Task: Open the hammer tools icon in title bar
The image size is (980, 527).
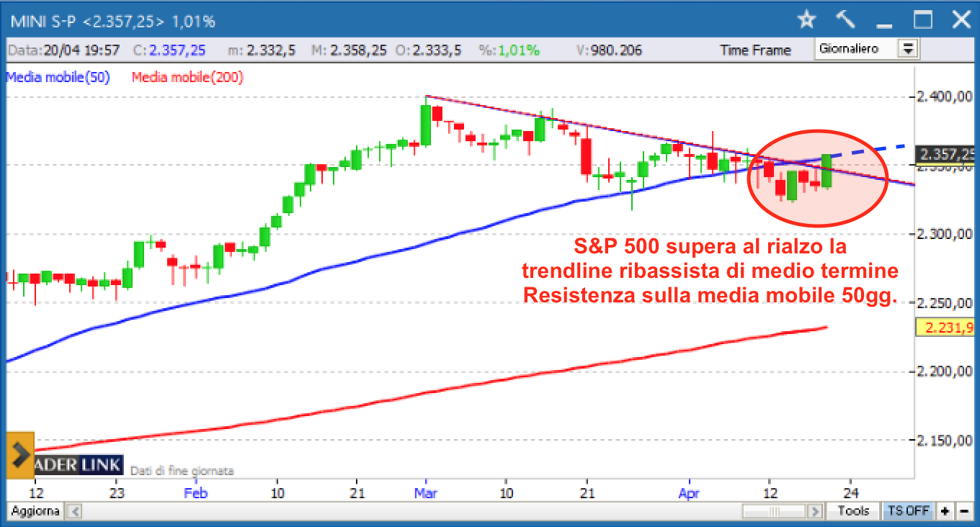Action: [x=845, y=19]
